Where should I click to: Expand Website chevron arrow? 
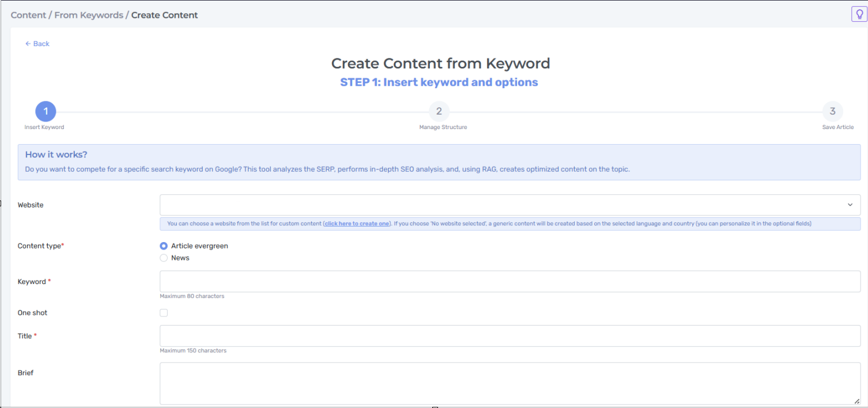click(850, 205)
